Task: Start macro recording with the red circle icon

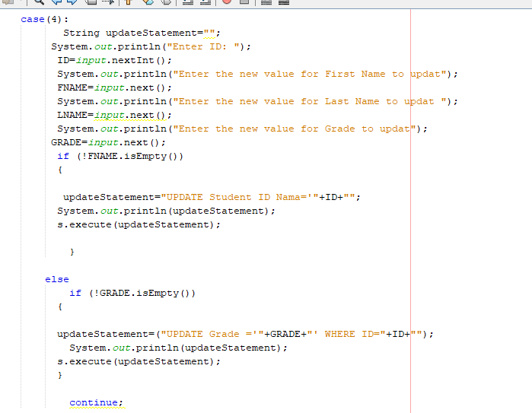Action: click(227, 2)
